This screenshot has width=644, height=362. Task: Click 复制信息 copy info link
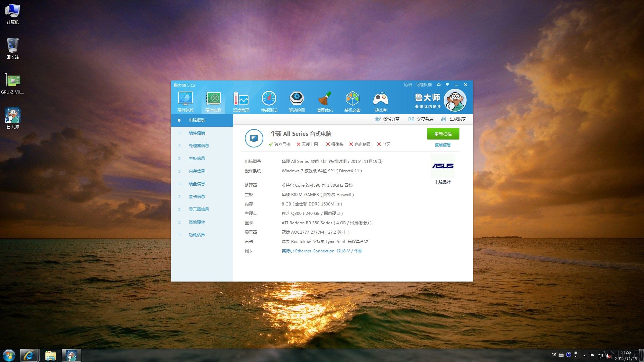click(x=443, y=145)
